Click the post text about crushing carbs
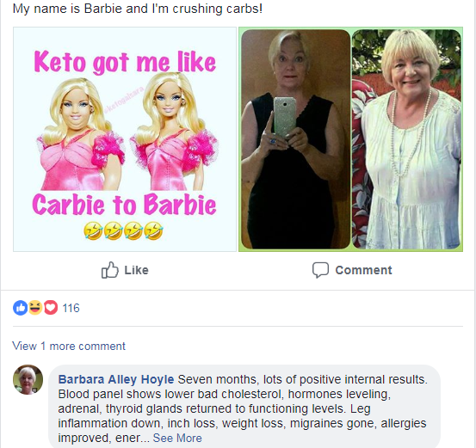476x448 pixels. pos(138,9)
